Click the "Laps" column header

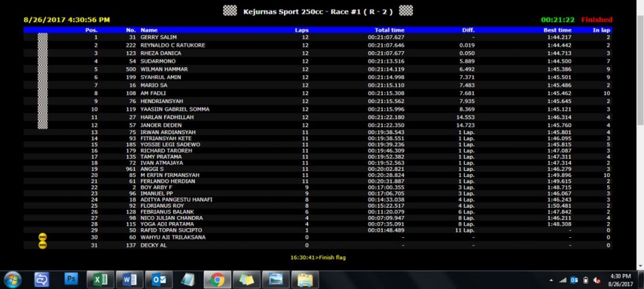301,30
